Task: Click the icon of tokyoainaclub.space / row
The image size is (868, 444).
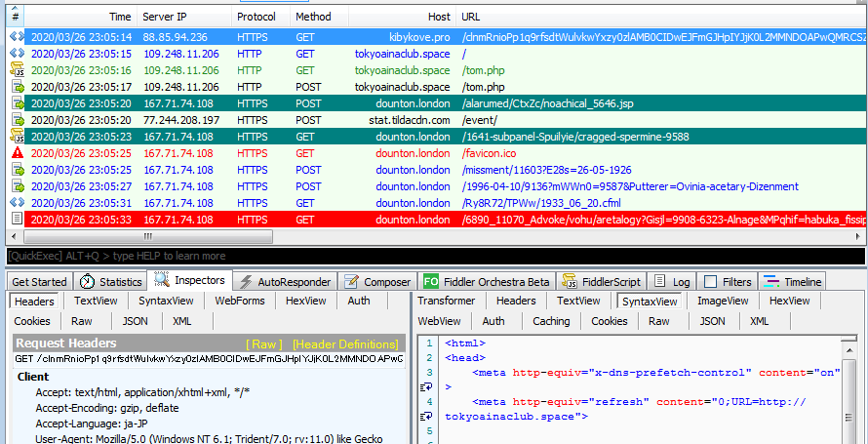Action: 17,54
